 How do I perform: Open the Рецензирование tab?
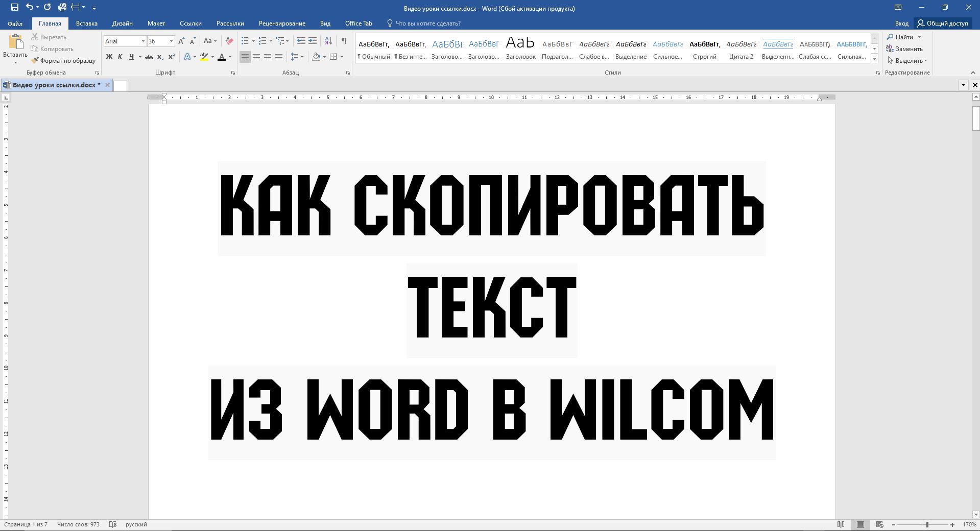(282, 23)
